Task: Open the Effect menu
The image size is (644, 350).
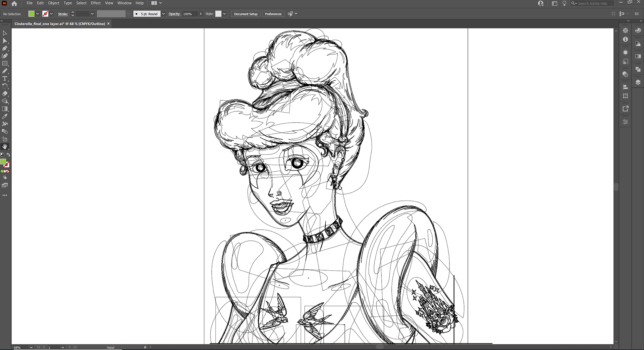Action: point(96,3)
